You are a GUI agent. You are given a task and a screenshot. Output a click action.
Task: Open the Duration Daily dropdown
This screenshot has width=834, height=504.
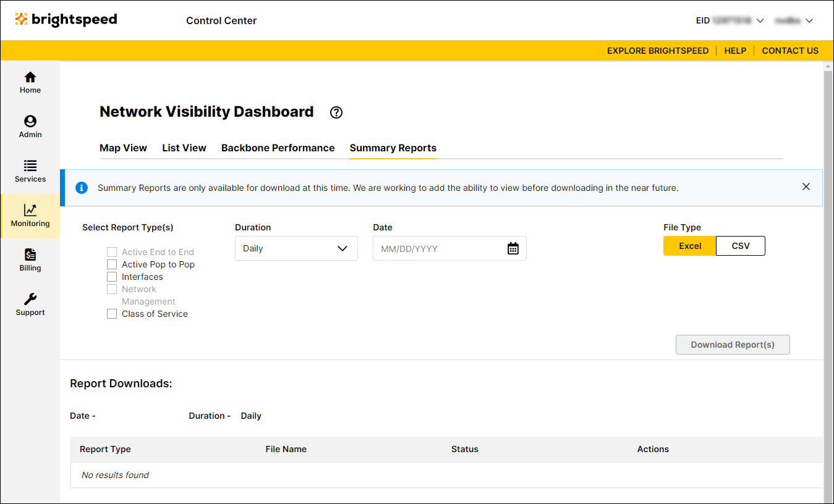(296, 248)
